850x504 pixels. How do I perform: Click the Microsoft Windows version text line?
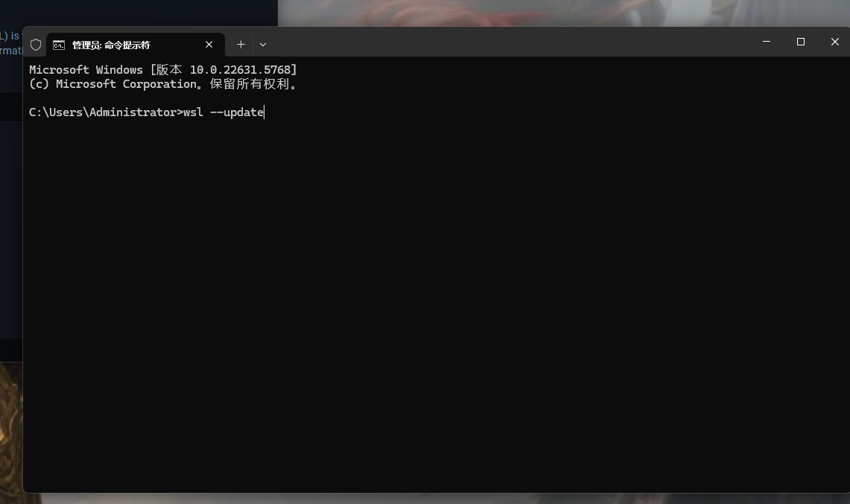[x=163, y=69]
